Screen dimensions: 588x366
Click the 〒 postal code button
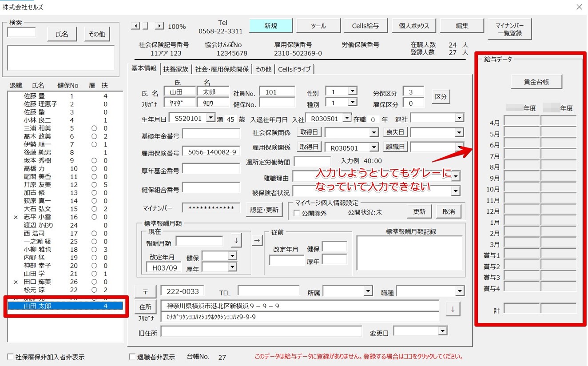tap(145, 291)
